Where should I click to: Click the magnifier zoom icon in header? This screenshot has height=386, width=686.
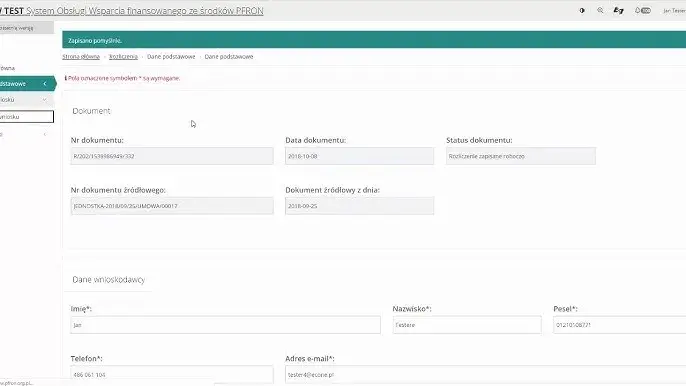pos(600,11)
